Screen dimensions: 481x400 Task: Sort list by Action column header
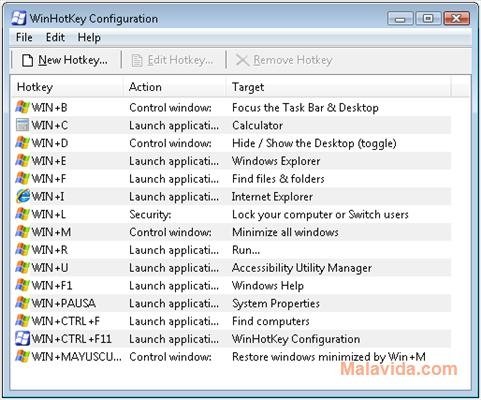point(175,87)
